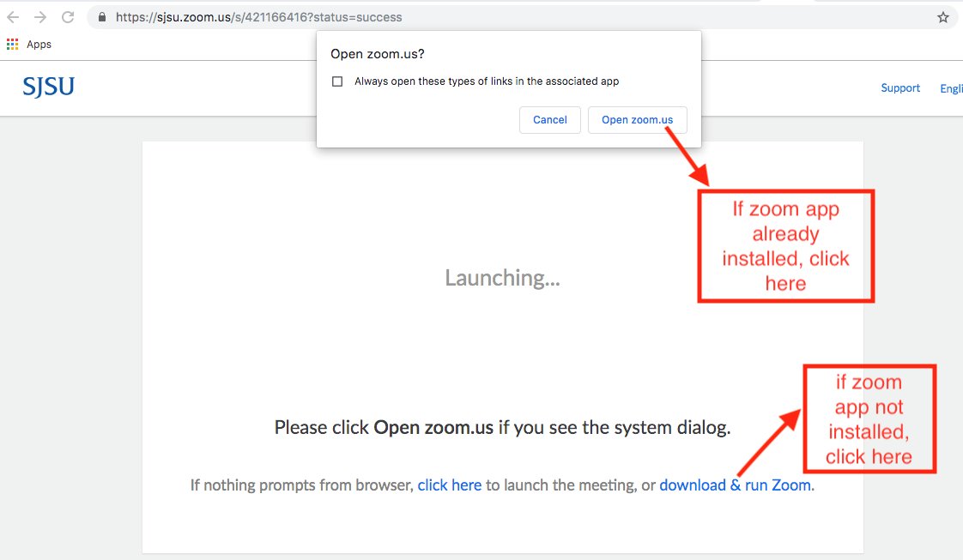
Task: Reload the page with the refresh icon
Action: pyautogui.click(x=68, y=17)
